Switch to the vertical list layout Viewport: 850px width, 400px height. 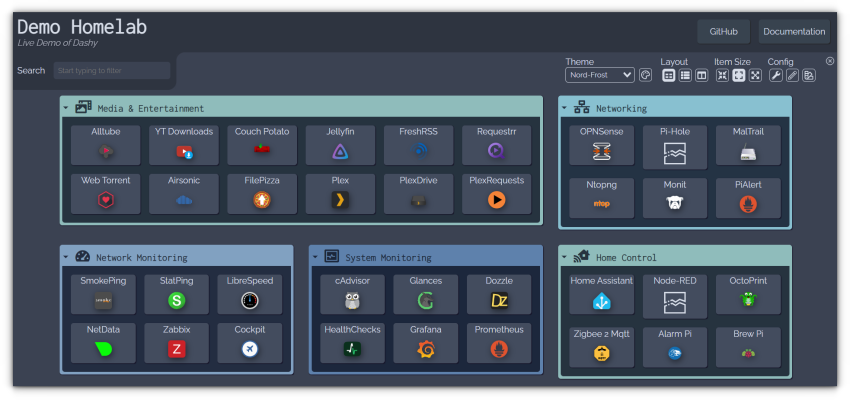click(x=685, y=75)
